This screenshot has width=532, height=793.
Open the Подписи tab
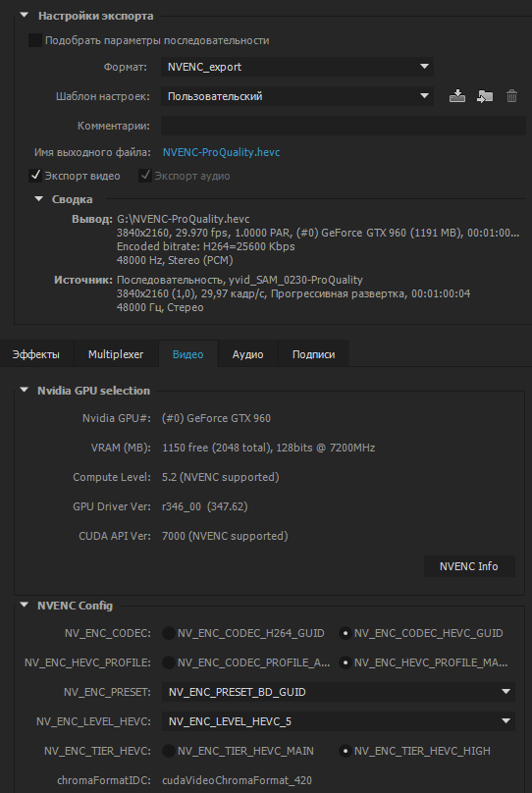tap(313, 354)
